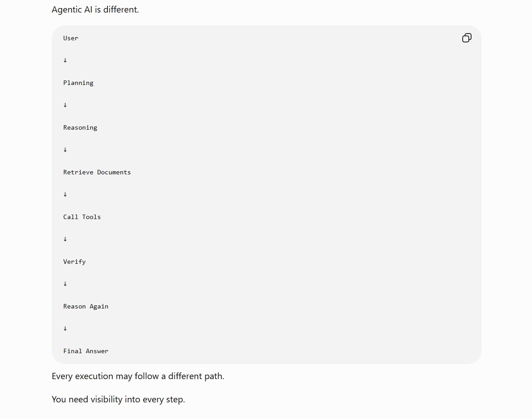Click the arrow below 'Reason Again'
Image resolution: width=532 pixels, height=418 pixels.
click(x=65, y=329)
